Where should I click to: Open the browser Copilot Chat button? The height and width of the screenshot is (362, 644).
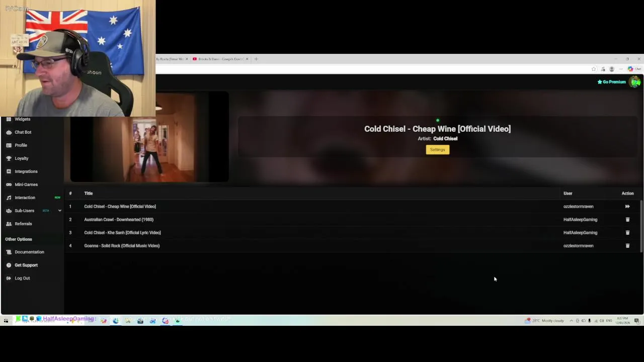634,69
